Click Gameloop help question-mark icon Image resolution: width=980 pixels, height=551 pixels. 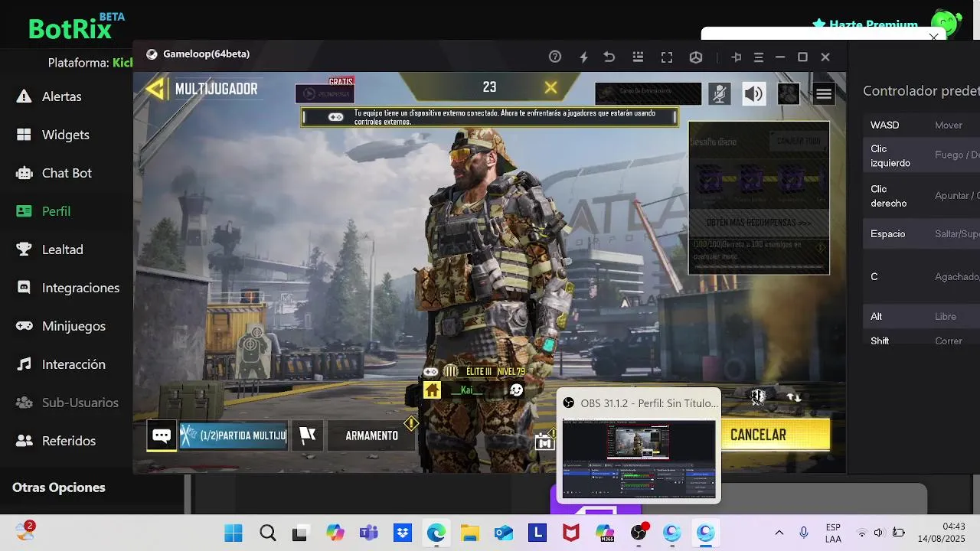click(555, 57)
